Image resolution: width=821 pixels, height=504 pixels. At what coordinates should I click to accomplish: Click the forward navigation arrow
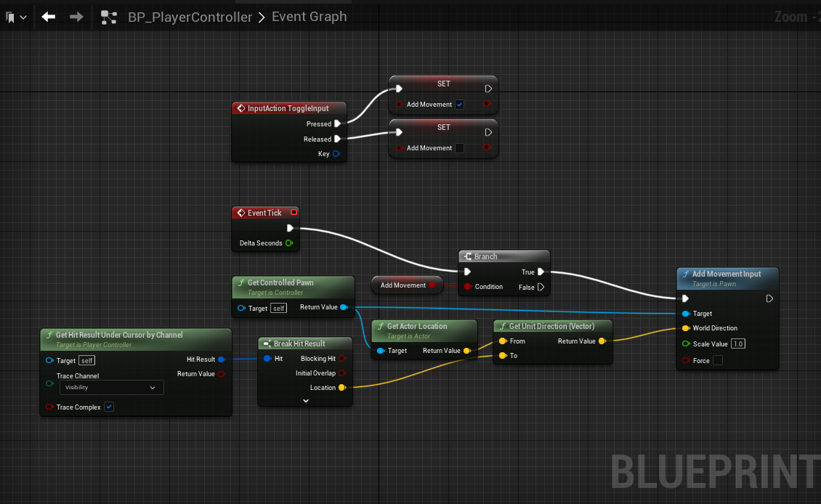(x=76, y=17)
